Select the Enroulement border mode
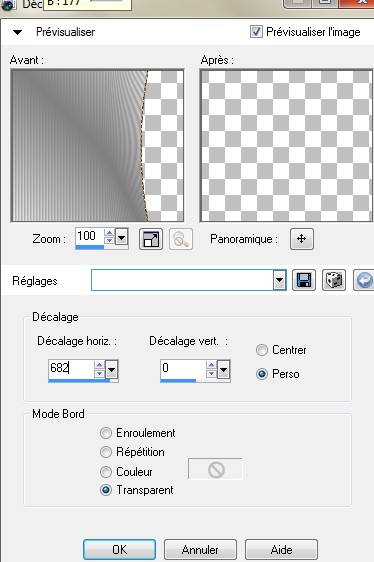 coord(106,433)
